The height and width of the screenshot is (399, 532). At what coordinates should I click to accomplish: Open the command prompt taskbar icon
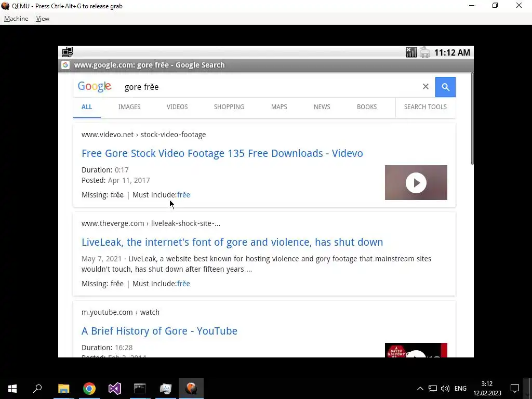[140, 389]
